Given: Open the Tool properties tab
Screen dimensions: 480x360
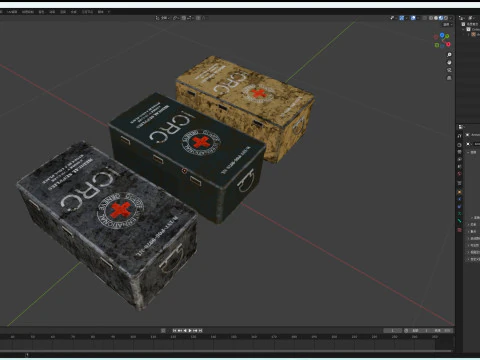Looking at the screenshot, I should pos(459,136).
